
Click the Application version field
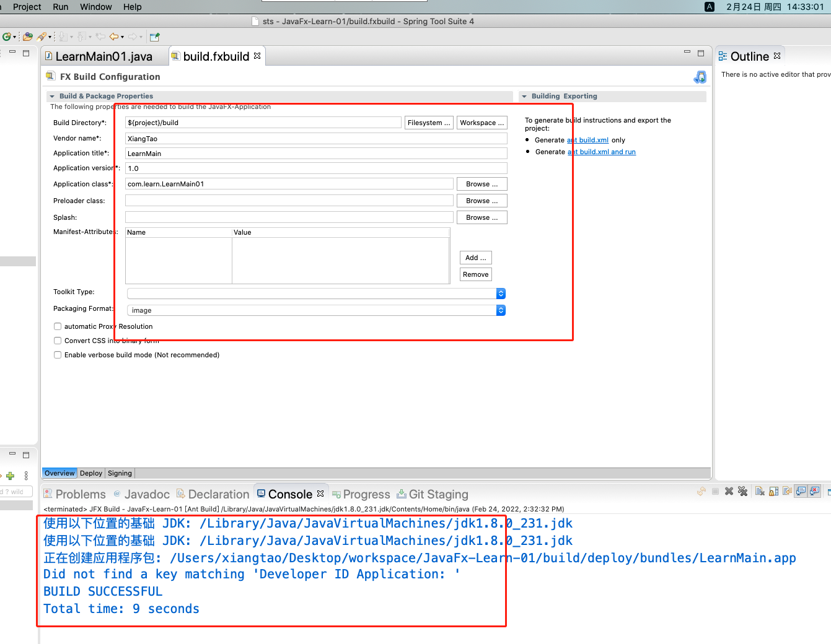click(316, 168)
